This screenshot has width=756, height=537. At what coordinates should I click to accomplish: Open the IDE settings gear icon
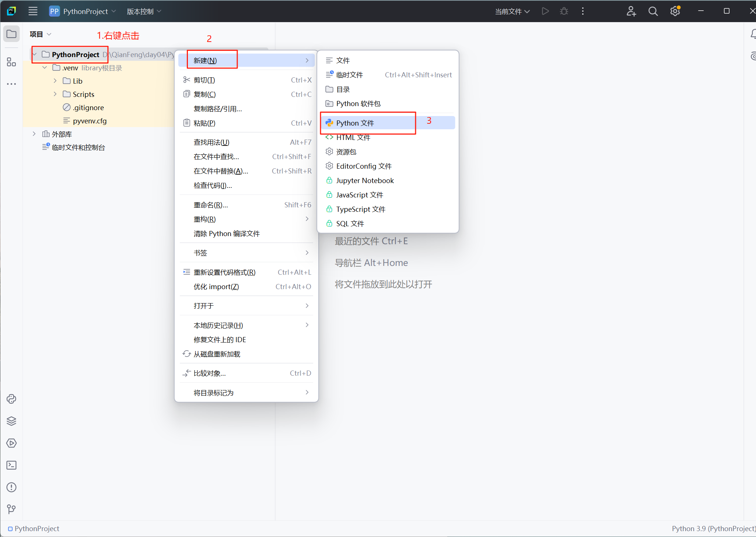675,11
